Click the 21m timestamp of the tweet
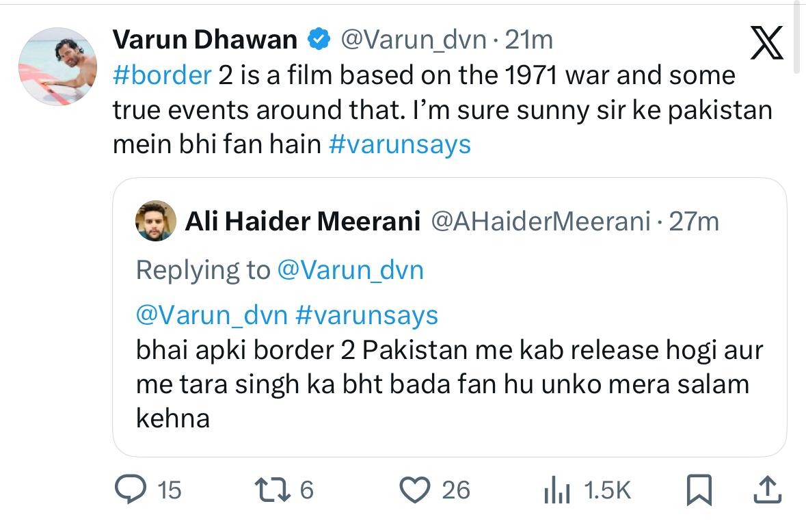 click(528, 40)
